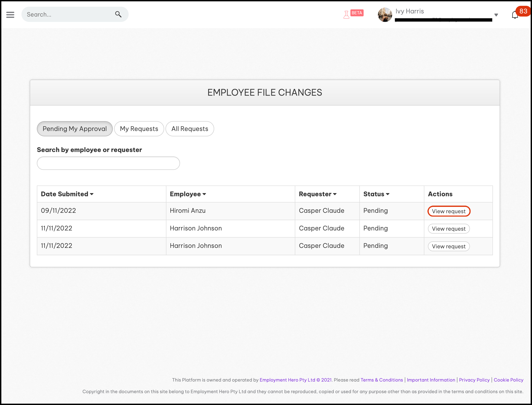Open the Privacy Policy link
The image size is (532, 405).
pyautogui.click(x=474, y=380)
